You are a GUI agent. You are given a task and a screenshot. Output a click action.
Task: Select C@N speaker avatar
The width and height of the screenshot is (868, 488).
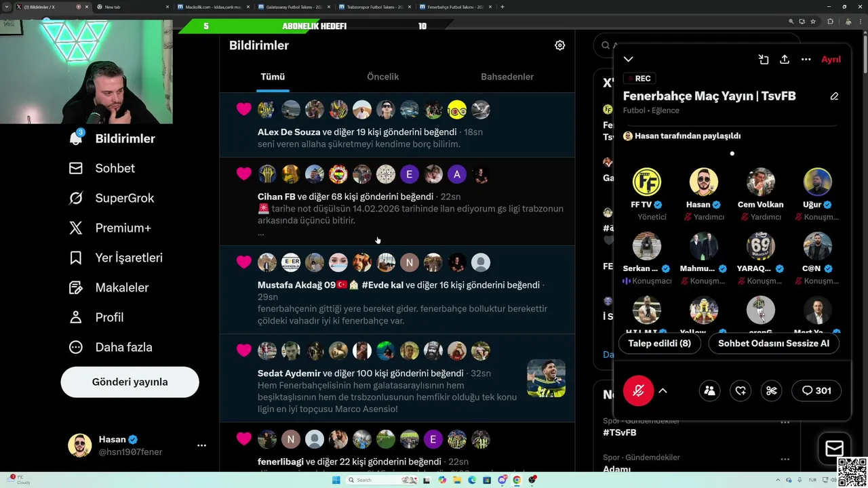click(x=818, y=246)
